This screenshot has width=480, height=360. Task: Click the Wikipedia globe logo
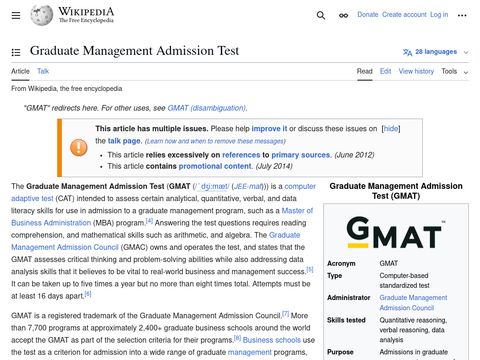[42, 15]
